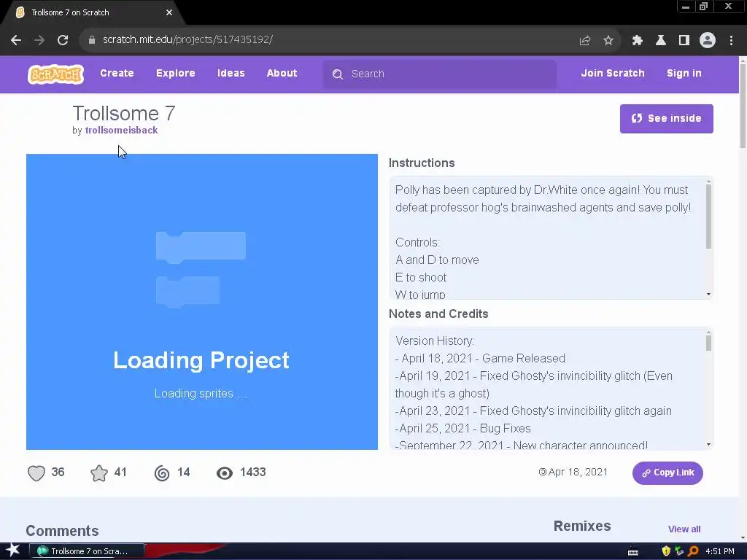This screenshot has width=747, height=560.
Task: Click the love count 36
Action: pos(58,472)
